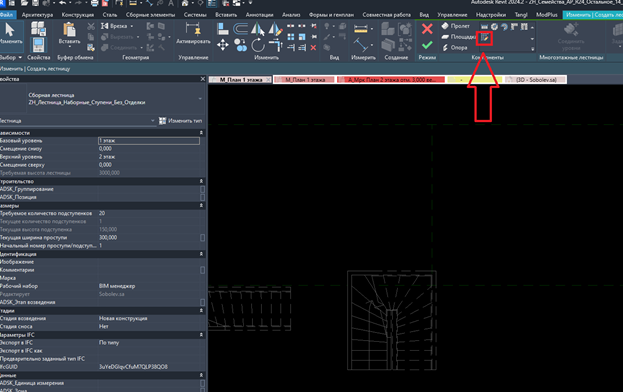Select the center-ends spiral run icon
The width and height of the screenshot is (623, 392).
[x=504, y=27]
